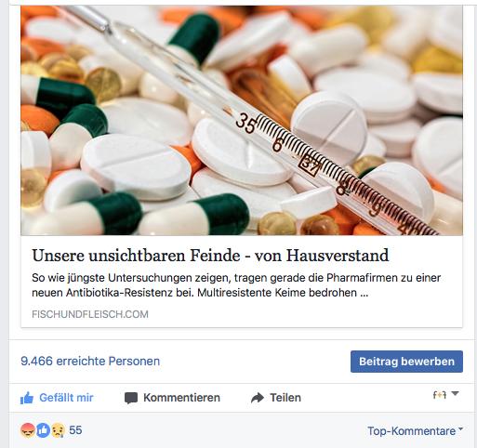The width and height of the screenshot is (477, 448).
Task: Open the 9.466 erreichte Personen link
Action: pyautogui.click(x=90, y=361)
